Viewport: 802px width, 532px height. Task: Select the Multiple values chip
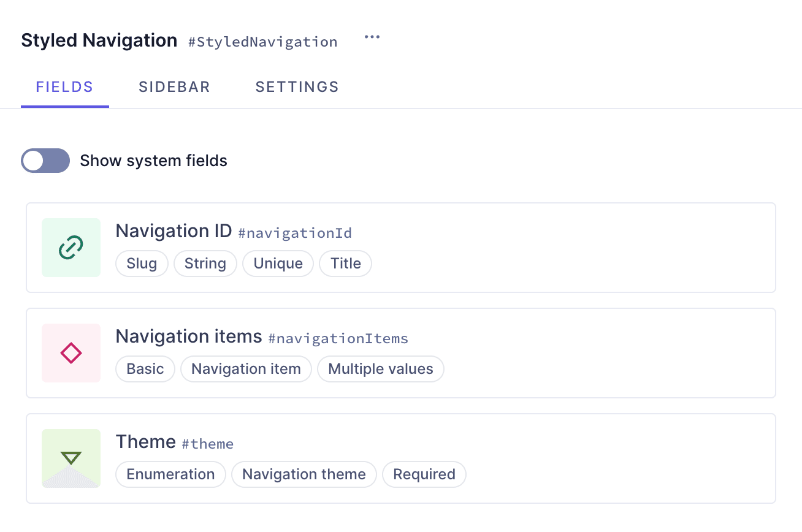tap(380, 369)
